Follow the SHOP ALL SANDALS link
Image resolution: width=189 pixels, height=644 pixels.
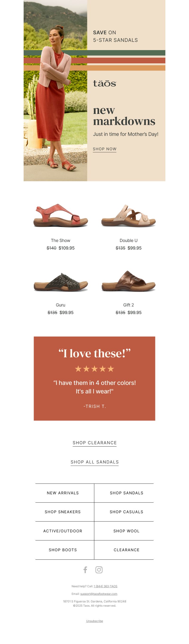coord(95,462)
